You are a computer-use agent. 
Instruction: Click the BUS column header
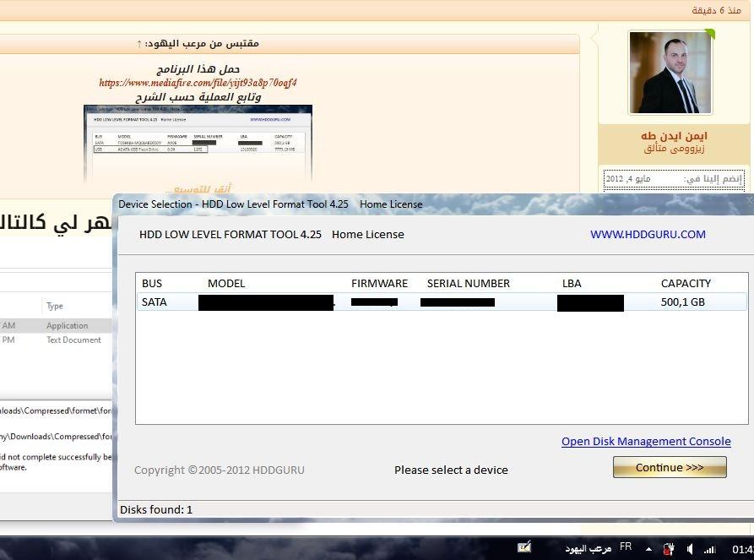152,283
